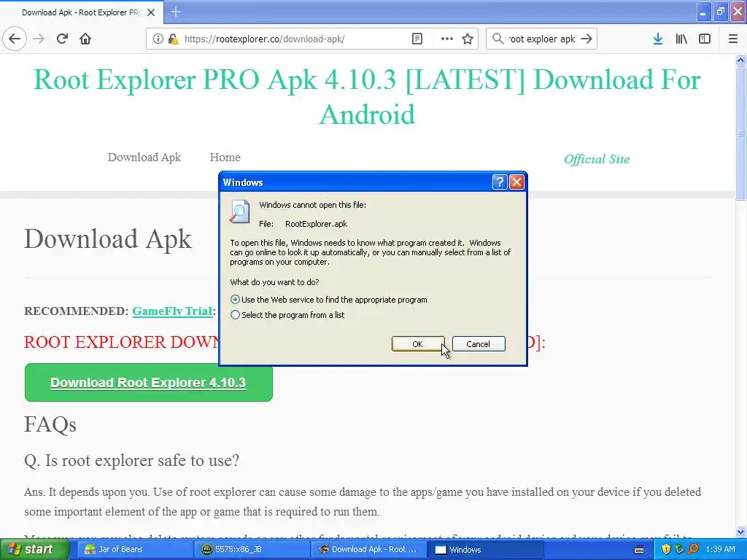Click the security shield tray icon
The height and width of the screenshot is (560, 747).
coord(666,550)
